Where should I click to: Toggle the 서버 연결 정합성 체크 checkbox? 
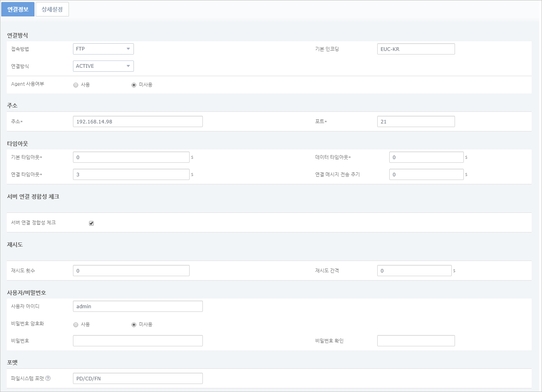91,223
